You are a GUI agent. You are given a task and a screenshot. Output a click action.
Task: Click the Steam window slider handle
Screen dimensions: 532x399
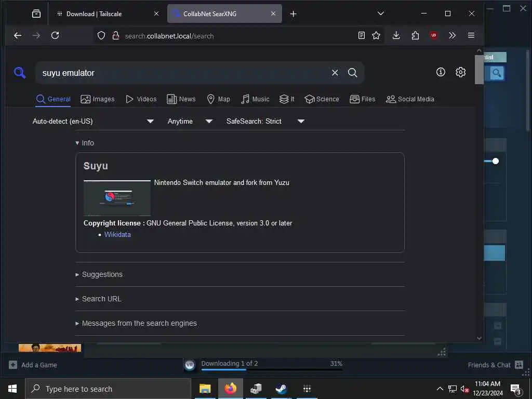click(495, 161)
